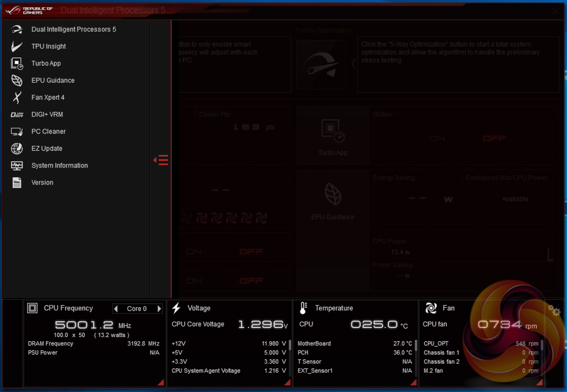The width and height of the screenshot is (567, 392).
Task: Click the PC Cleaner monitor icon
Action: (x=17, y=131)
